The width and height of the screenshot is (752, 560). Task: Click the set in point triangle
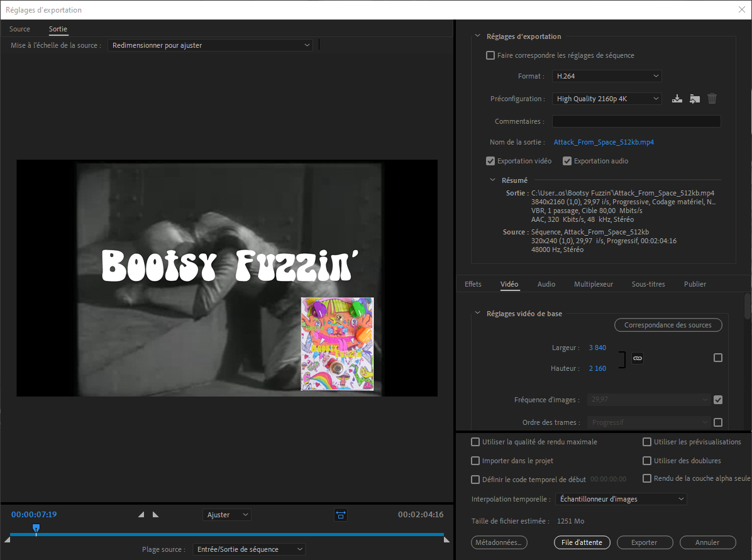pos(141,515)
